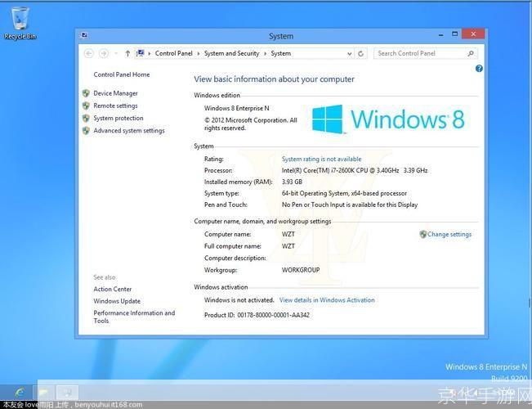View details in Windows Activation
The width and height of the screenshot is (532, 409).
327,300
